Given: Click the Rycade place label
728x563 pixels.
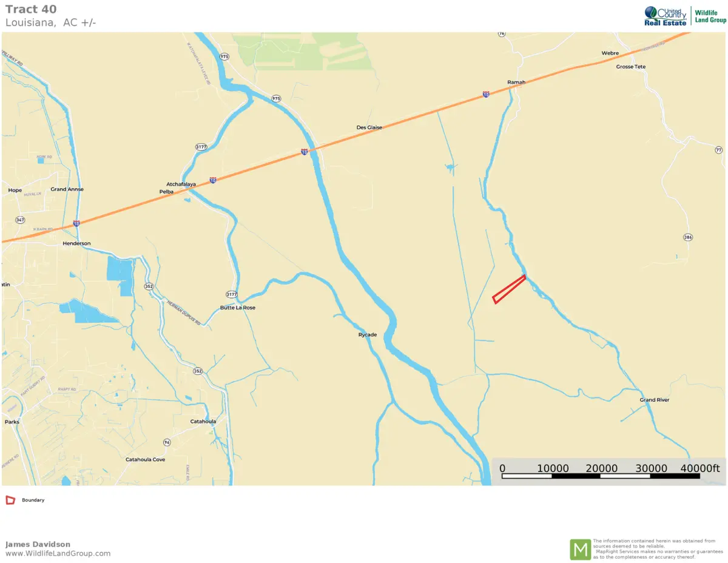Looking at the screenshot, I should point(368,334).
